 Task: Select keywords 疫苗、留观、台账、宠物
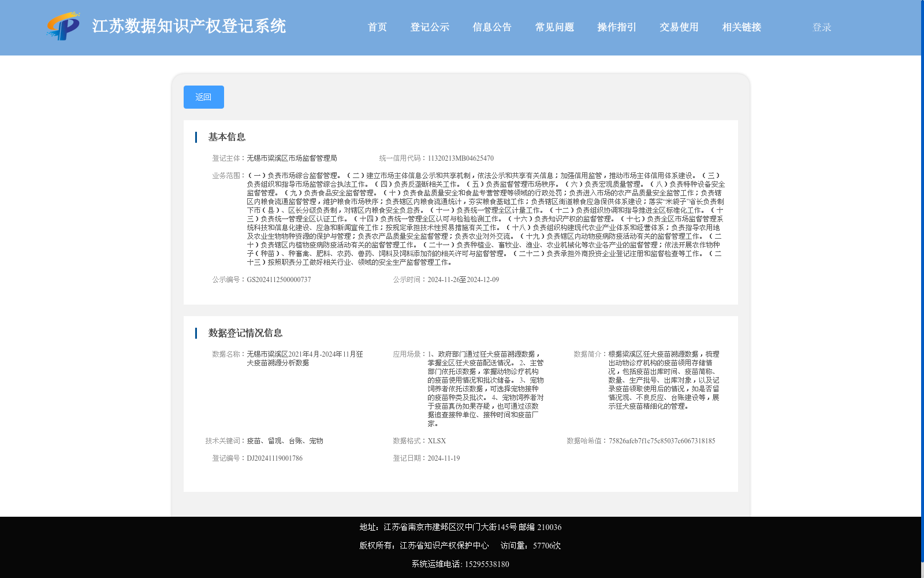(285, 441)
